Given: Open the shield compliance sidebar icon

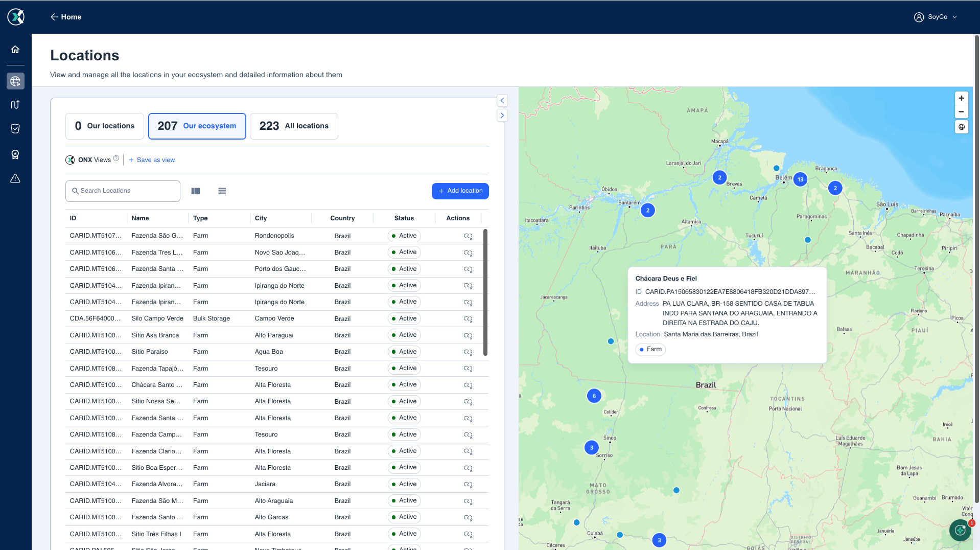Looking at the screenshot, I should pyautogui.click(x=15, y=128).
